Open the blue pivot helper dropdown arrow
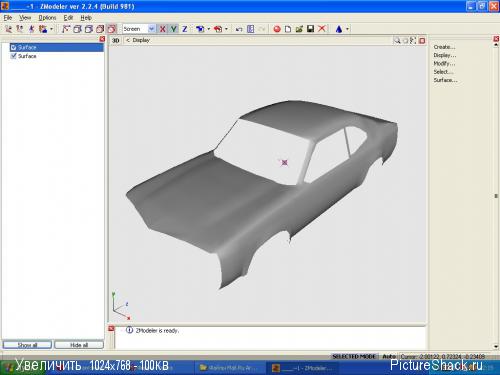Viewport: 500px width, 375px height. tap(209, 29)
